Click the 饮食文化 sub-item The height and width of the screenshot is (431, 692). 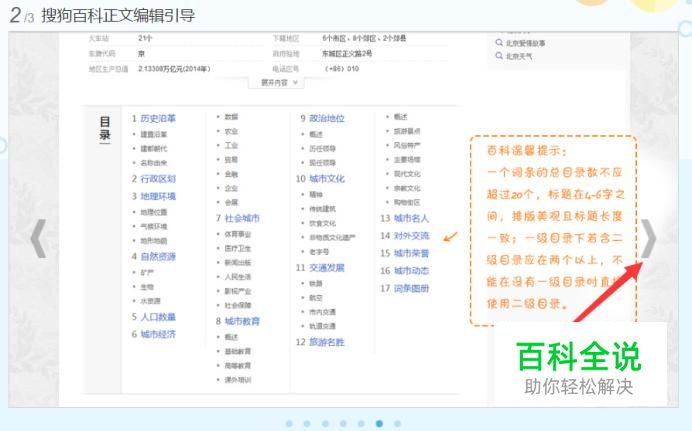click(323, 223)
